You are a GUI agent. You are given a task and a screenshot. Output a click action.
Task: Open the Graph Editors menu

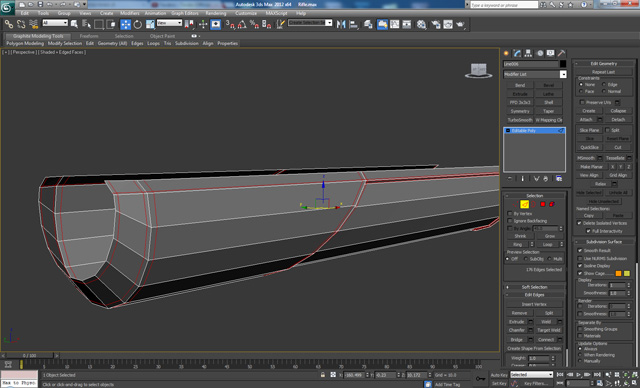coord(184,13)
